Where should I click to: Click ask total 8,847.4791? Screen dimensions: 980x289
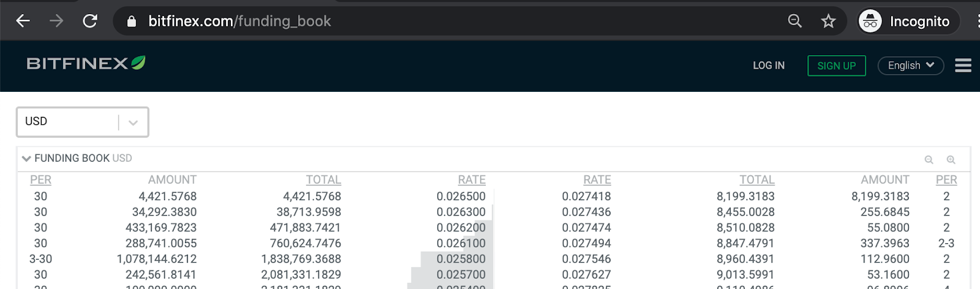coord(746,244)
